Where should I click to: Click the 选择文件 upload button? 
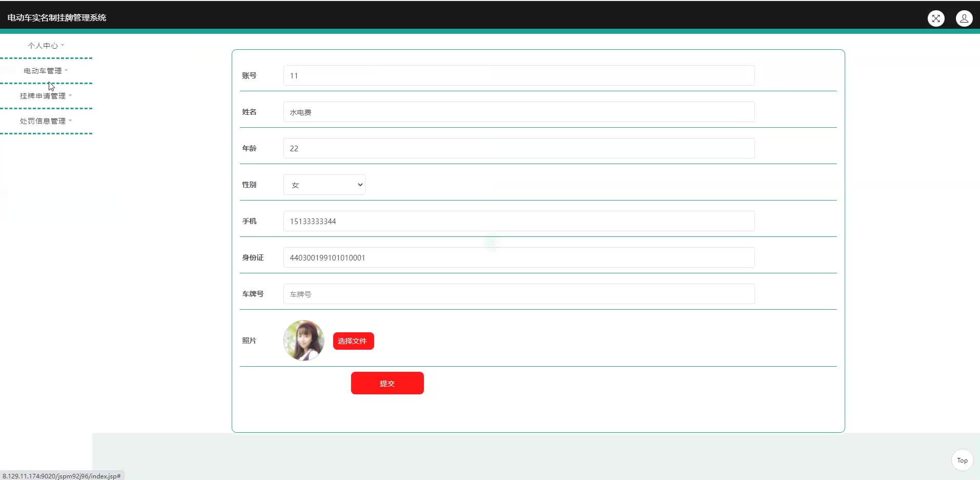pos(354,341)
